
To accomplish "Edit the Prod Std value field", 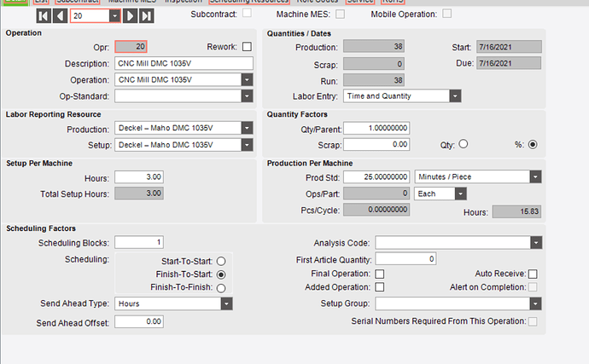I will [376, 176].
